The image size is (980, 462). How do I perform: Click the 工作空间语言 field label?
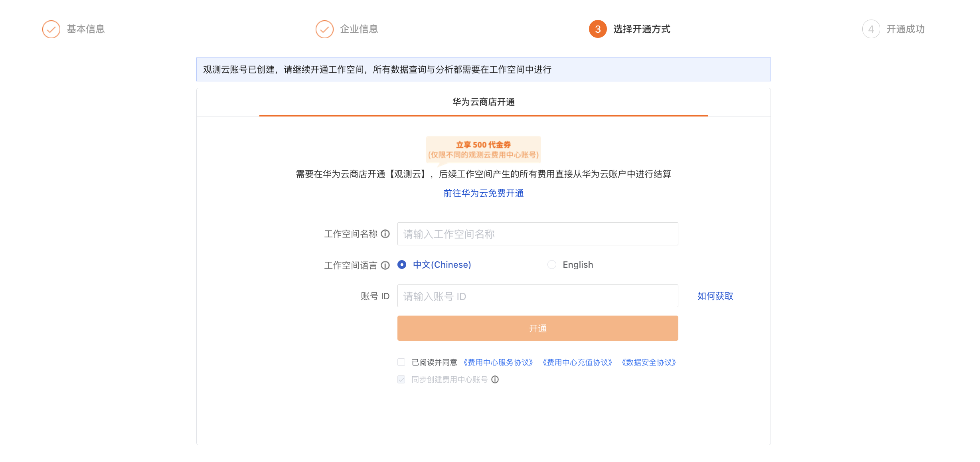[351, 265]
